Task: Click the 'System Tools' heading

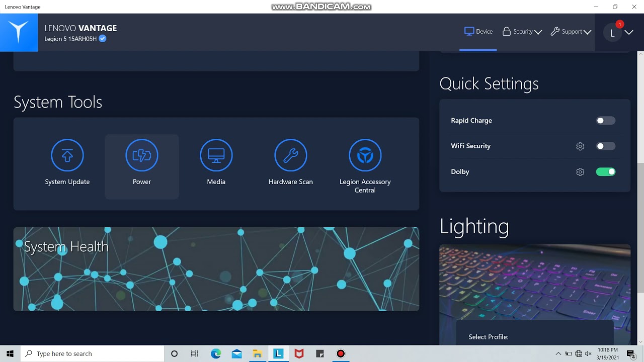Action: tap(58, 102)
